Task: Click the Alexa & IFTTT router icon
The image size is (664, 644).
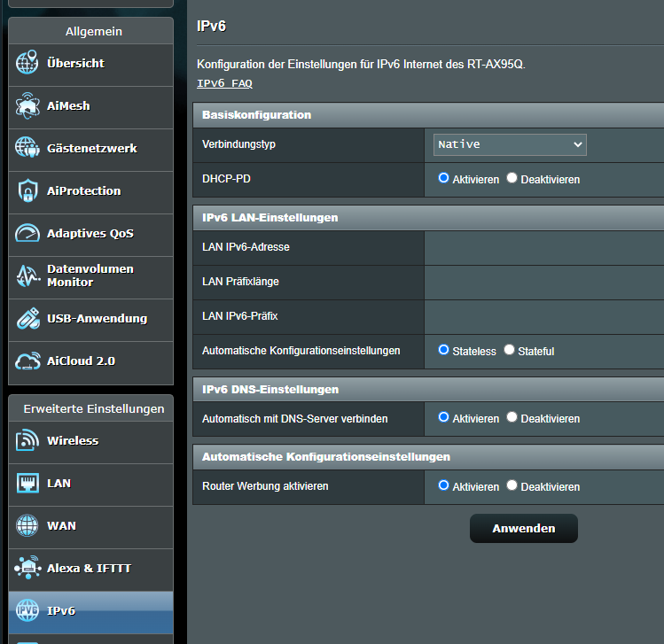Action: coord(28,568)
